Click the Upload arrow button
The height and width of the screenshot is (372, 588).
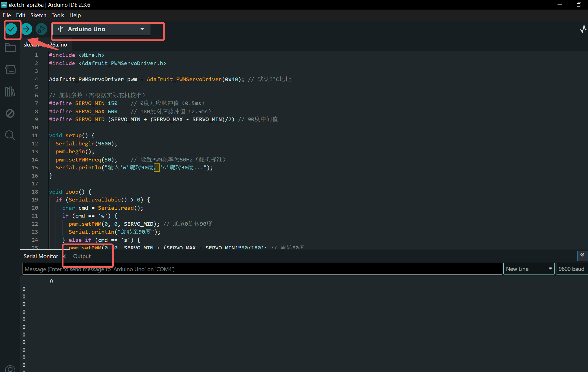[27, 29]
